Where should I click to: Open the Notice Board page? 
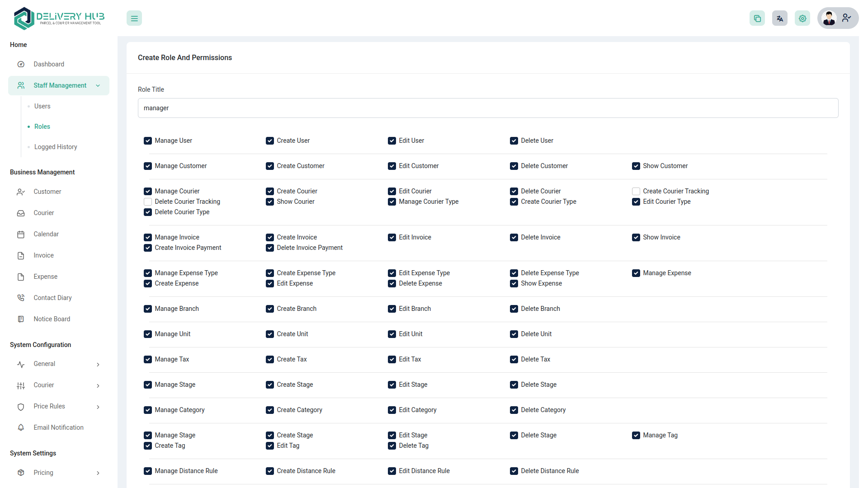52,319
